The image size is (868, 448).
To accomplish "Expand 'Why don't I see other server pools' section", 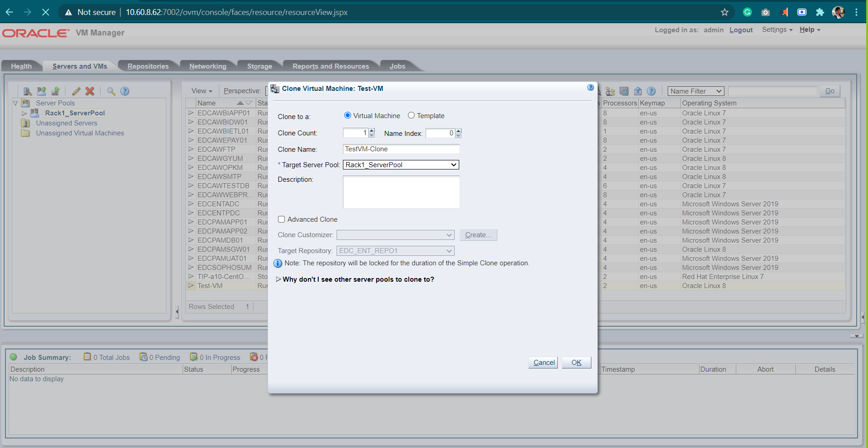I will [x=278, y=279].
